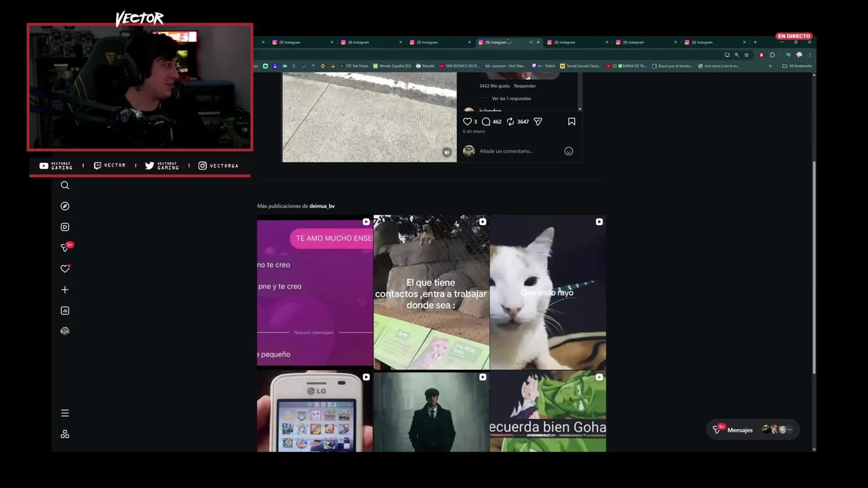Open profile avatar in sidebar
Image resolution: width=868 pixels, height=488 pixels.
65,331
